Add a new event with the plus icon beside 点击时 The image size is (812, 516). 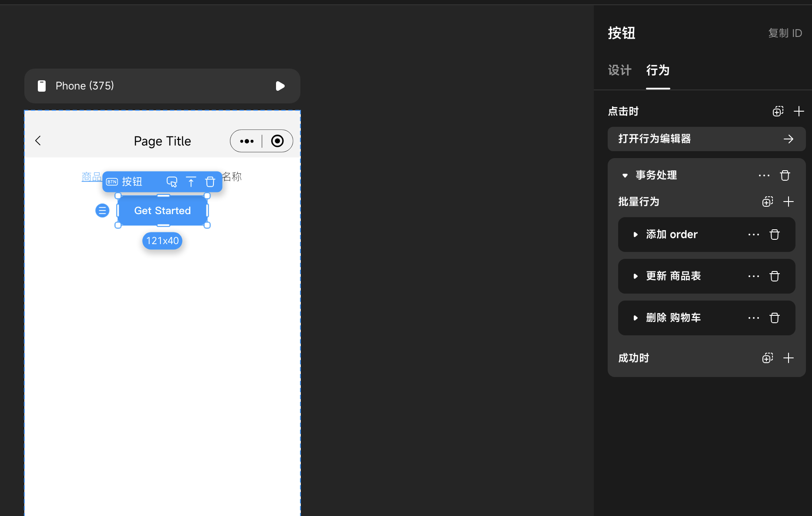click(x=799, y=111)
